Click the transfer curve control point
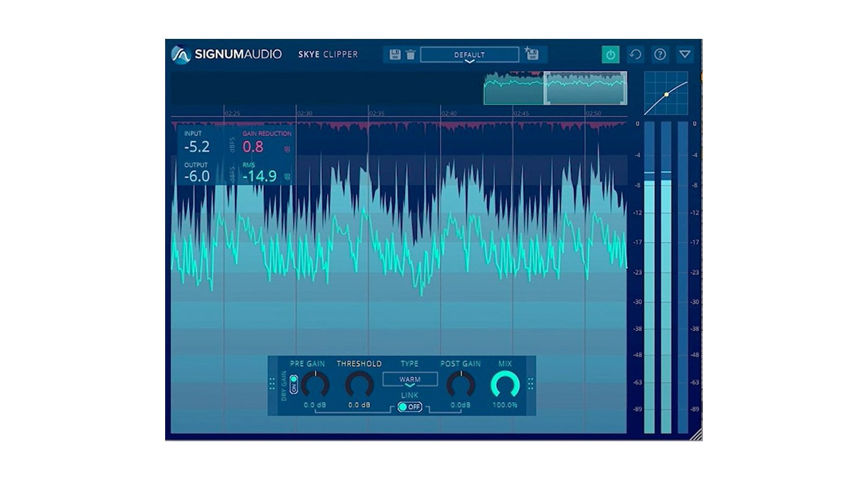868x479 pixels. coord(666,95)
